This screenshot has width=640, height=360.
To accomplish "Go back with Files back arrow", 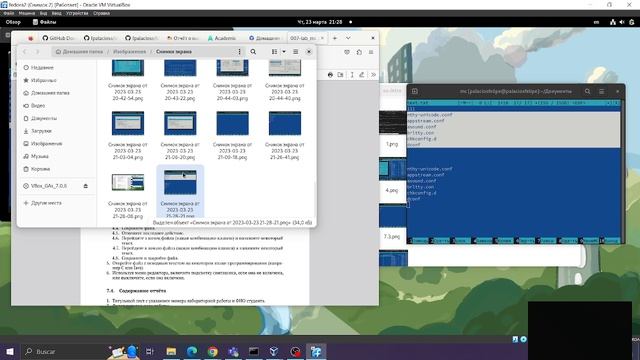I will point(24,52).
